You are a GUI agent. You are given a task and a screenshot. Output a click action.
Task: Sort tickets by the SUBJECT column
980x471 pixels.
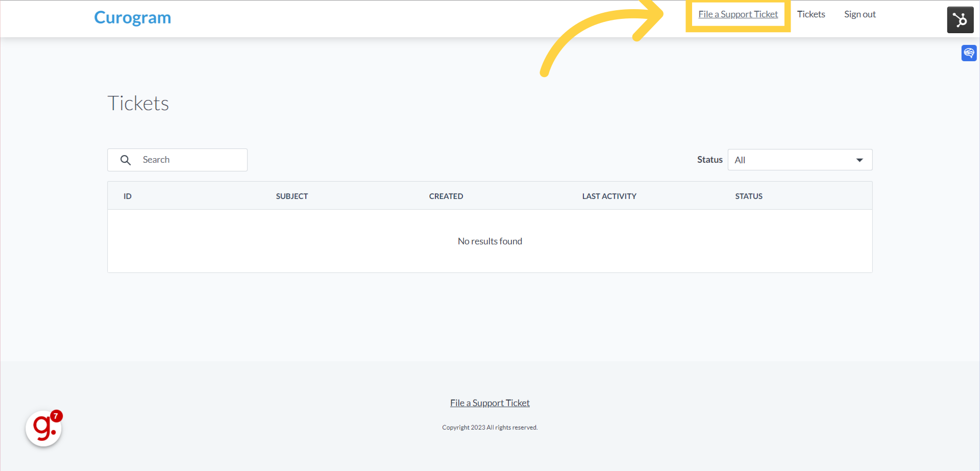291,196
